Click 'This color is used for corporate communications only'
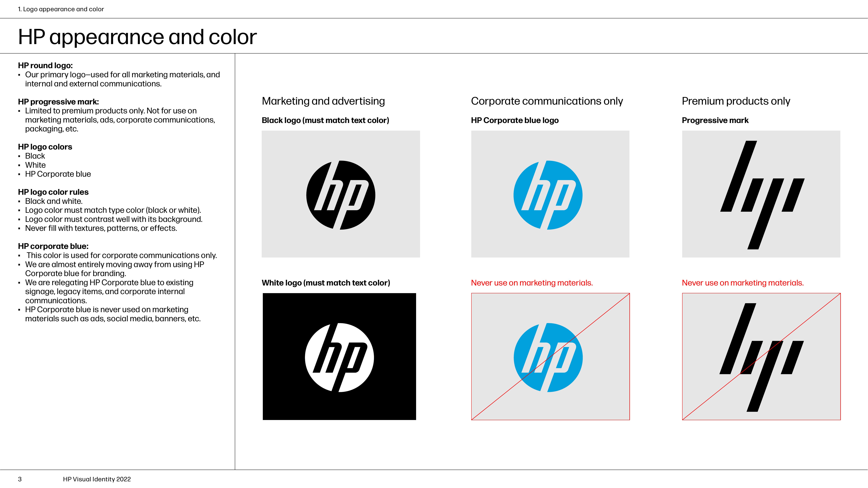The height and width of the screenshot is (488, 868). (x=122, y=255)
